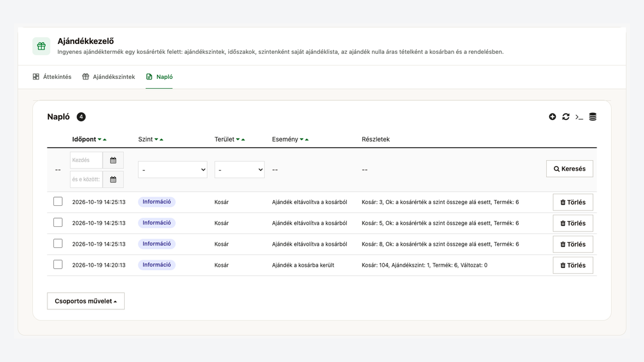Delete the Kosár: 3 log entry with Törlés
Image resolution: width=644 pixels, height=362 pixels.
[x=573, y=202]
